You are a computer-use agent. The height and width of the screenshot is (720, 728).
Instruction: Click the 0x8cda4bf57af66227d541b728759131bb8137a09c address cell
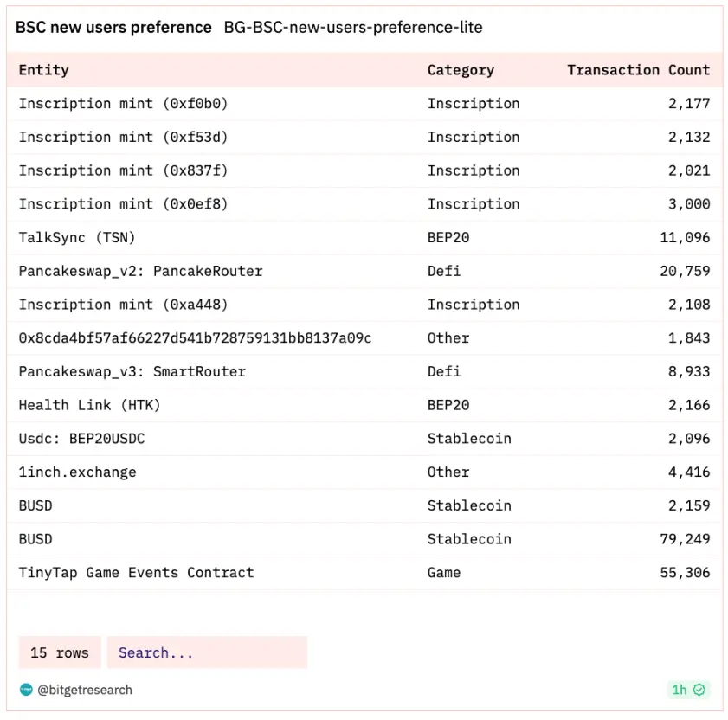point(195,337)
